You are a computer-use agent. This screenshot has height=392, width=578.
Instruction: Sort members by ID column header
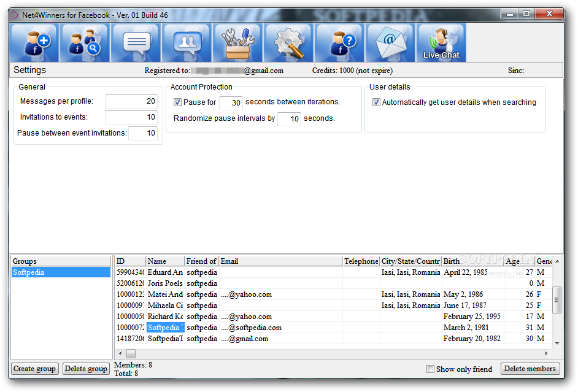pos(131,261)
